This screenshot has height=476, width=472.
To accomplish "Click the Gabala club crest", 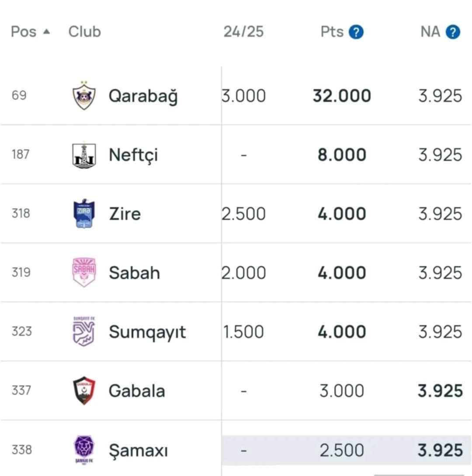I will click(x=84, y=390).
